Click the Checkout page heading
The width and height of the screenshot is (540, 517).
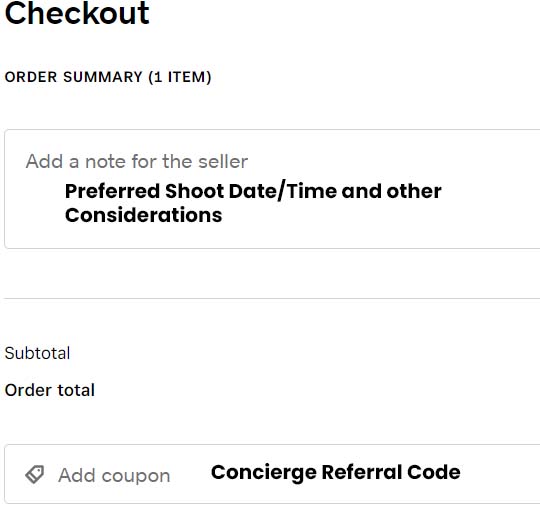(x=77, y=13)
